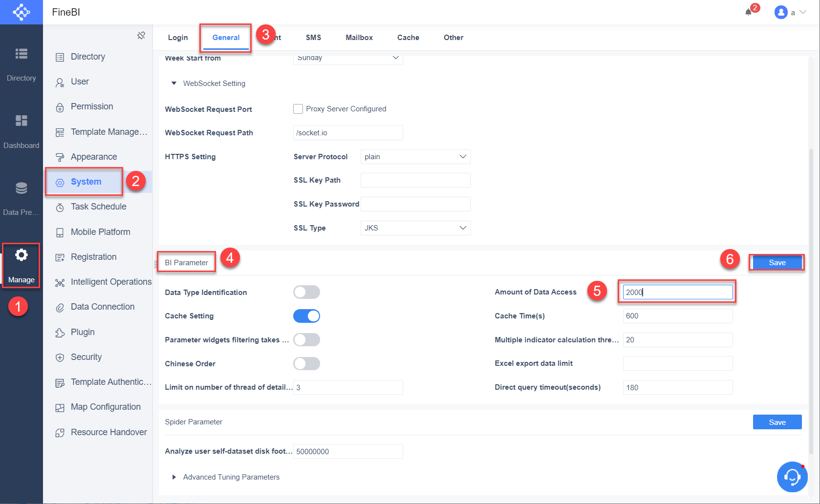Save the Spider Parameter settings

777,422
